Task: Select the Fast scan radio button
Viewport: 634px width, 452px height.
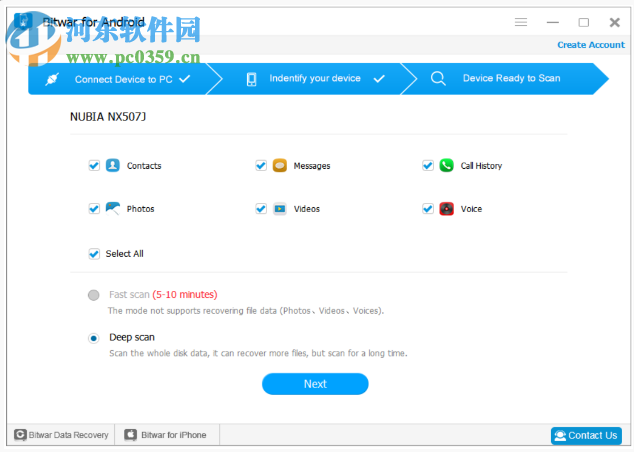Action: coord(94,295)
